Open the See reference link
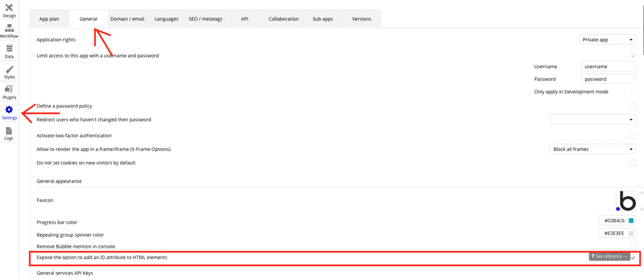 tap(609, 257)
